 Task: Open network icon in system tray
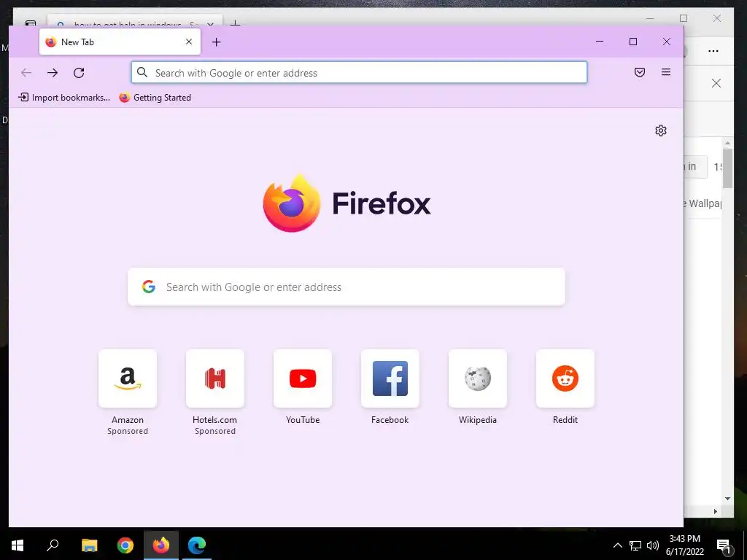635,545
